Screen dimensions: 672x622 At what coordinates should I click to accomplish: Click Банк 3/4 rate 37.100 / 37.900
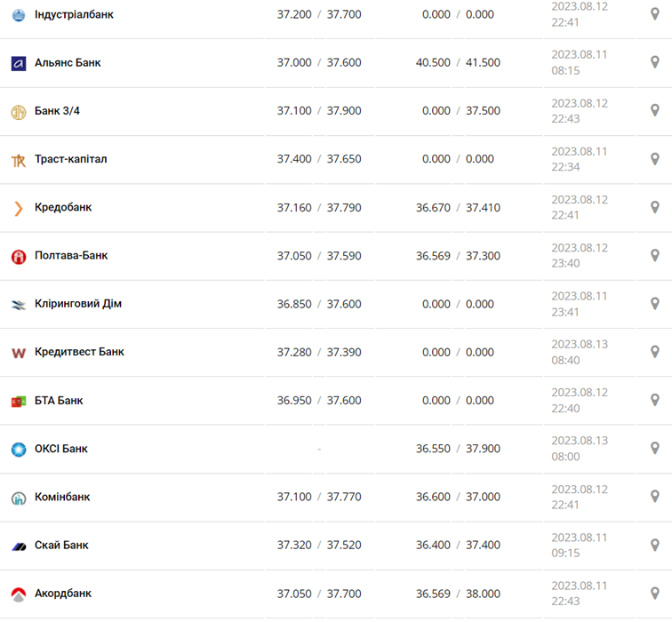pyautogui.click(x=319, y=111)
